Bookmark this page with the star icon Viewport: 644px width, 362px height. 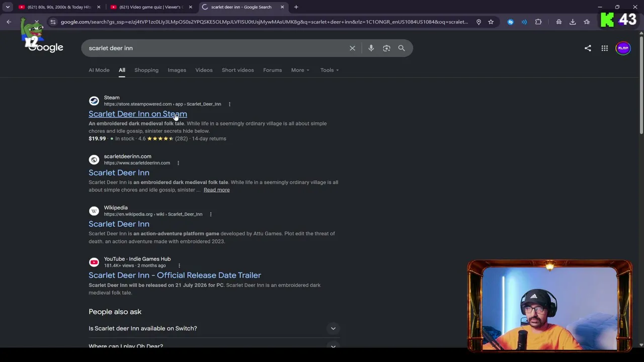click(491, 22)
